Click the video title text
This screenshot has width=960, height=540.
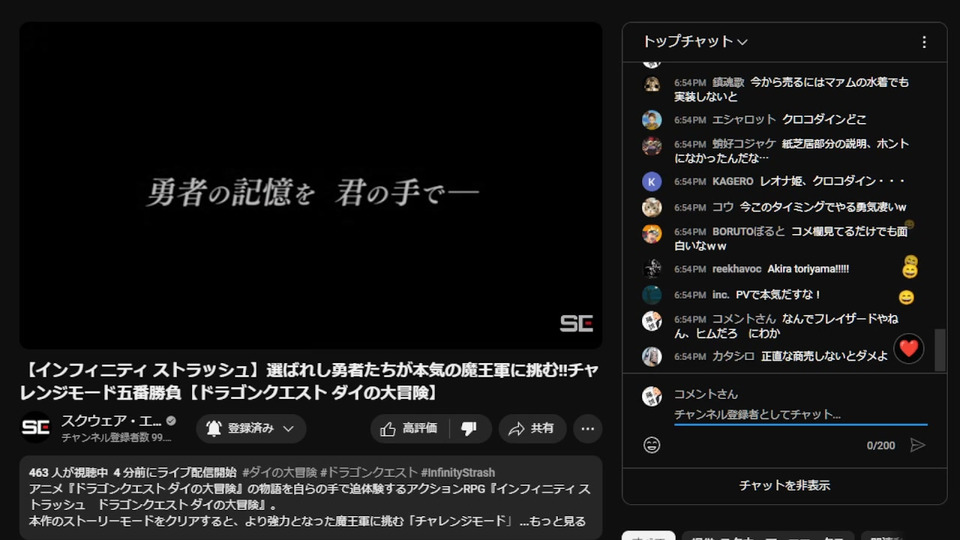click(x=310, y=381)
